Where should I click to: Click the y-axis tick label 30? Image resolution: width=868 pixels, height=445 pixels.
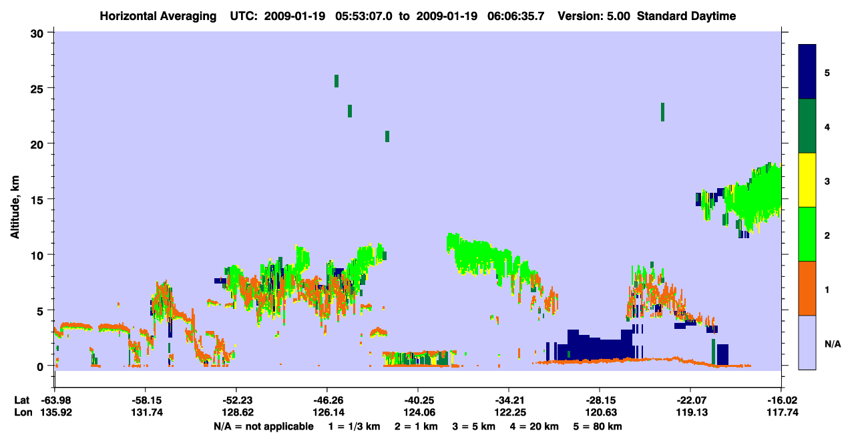tap(39, 33)
